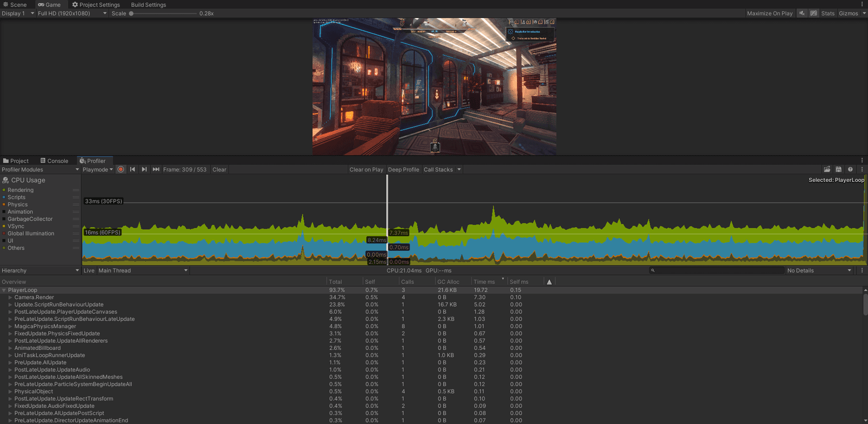This screenshot has width=868, height=424.
Task: Open the Console tab
Action: coord(54,161)
